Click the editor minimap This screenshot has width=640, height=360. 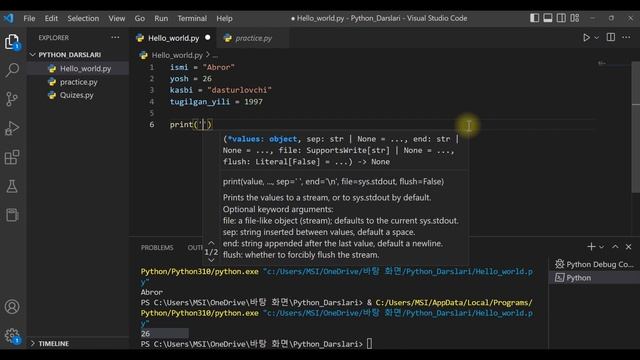(x=614, y=64)
